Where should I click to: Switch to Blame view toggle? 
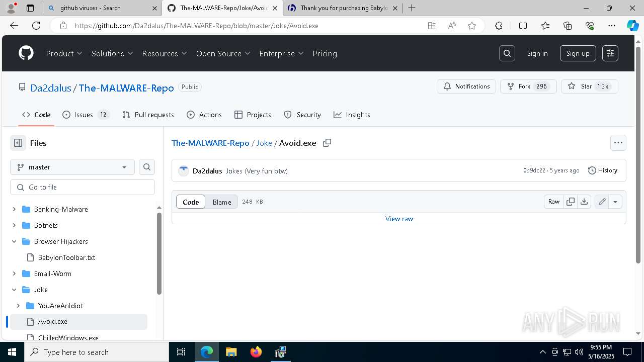coord(222,202)
